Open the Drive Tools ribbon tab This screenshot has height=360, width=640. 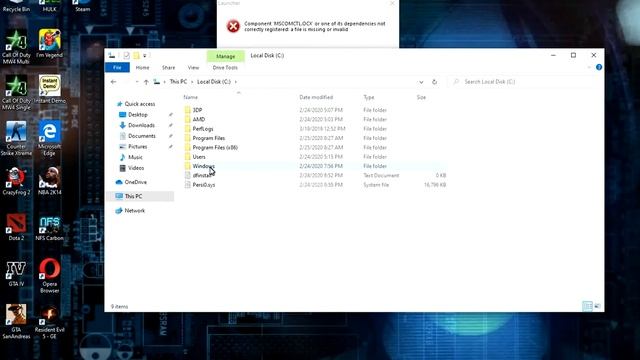(x=225, y=67)
